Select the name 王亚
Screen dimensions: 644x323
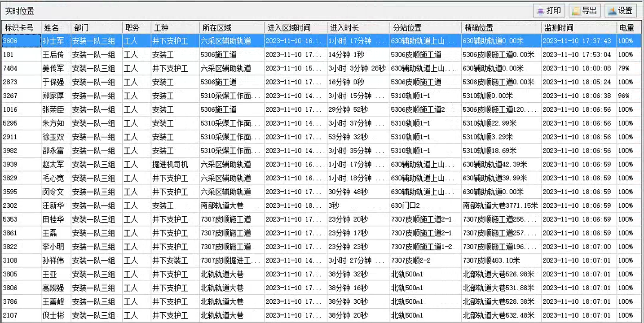50,275
